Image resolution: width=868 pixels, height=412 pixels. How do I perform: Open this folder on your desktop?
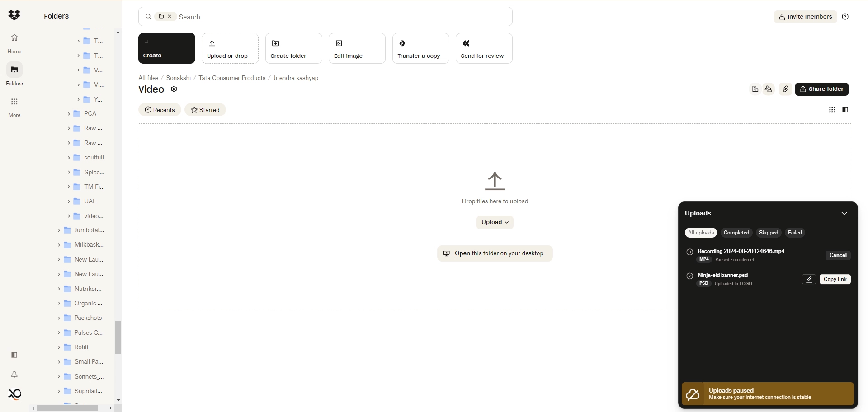coord(495,253)
